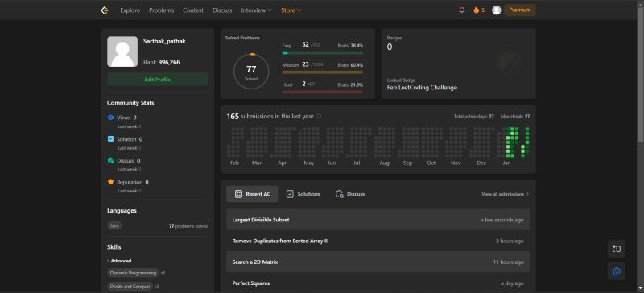Click the Beats 60.4% text

[x=350, y=65]
